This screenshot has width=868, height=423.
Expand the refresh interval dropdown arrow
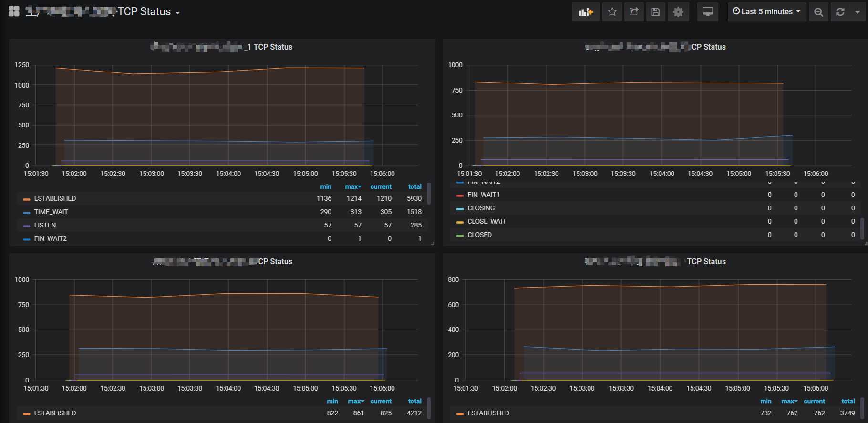point(858,12)
